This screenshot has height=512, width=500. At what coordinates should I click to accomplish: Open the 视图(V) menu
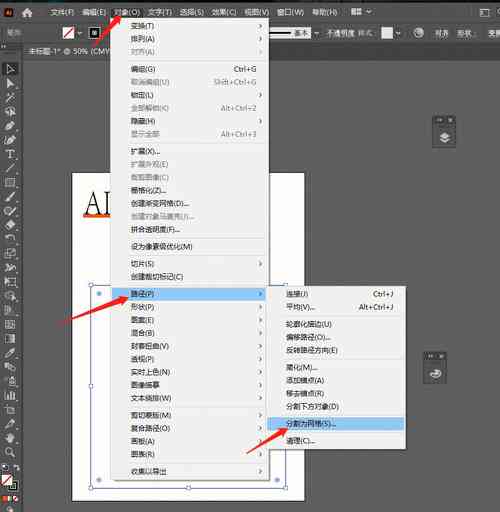257,13
